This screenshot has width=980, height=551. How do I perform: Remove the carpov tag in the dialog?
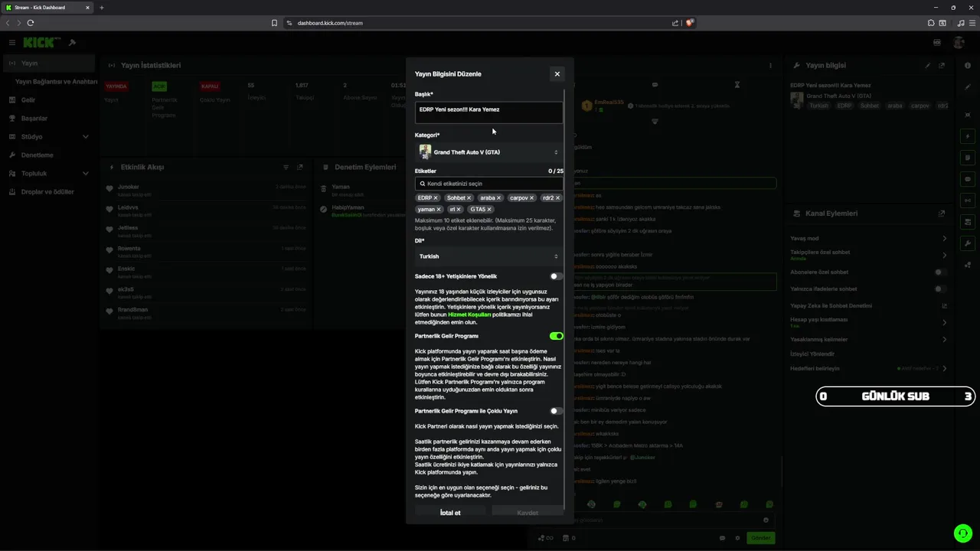531,198
